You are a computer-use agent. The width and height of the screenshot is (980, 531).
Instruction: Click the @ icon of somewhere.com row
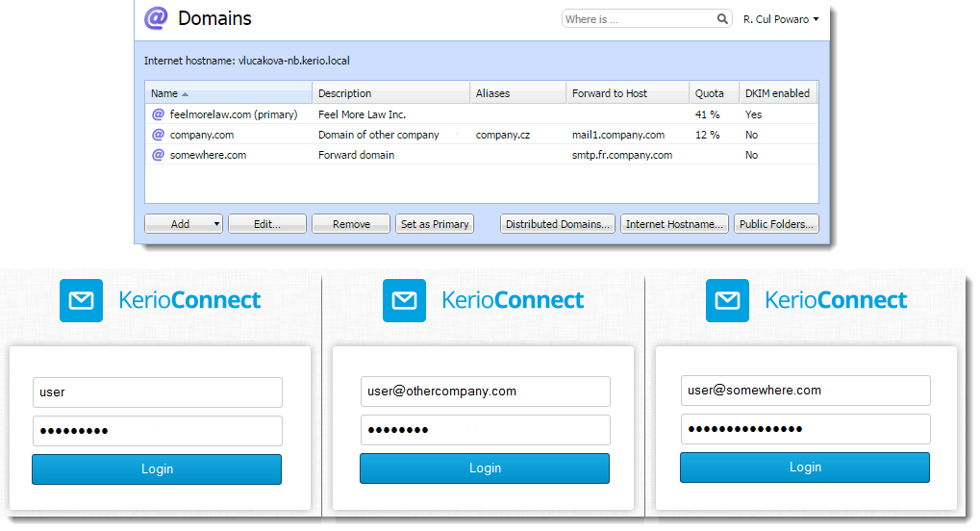click(x=158, y=155)
